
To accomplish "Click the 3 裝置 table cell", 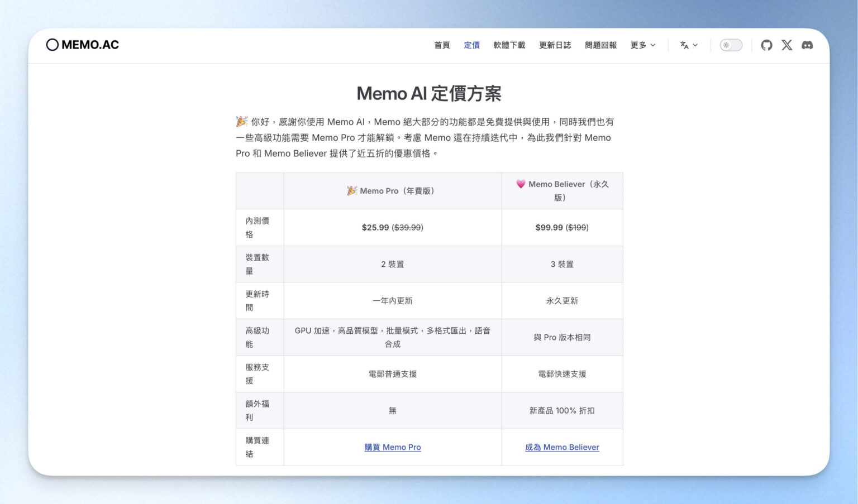I will [562, 264].
